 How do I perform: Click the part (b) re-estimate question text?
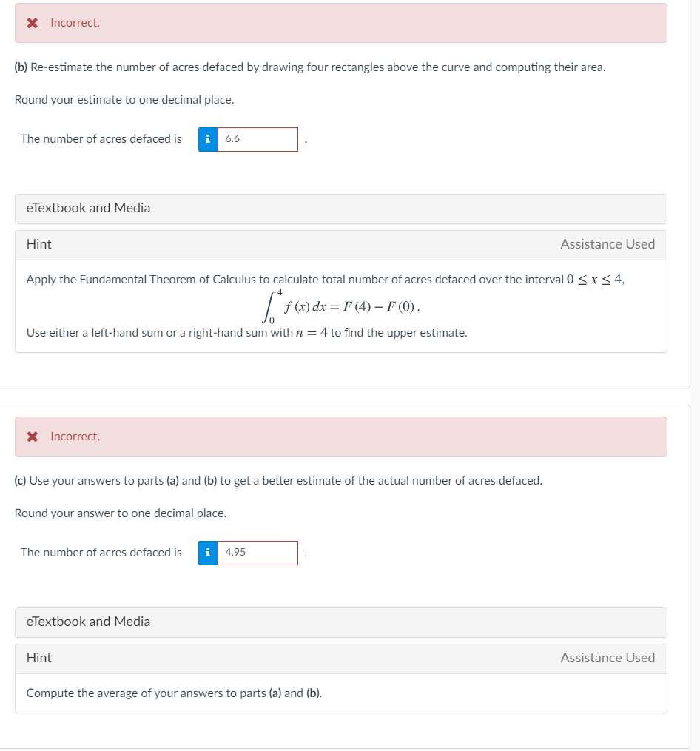pos(310,67)
